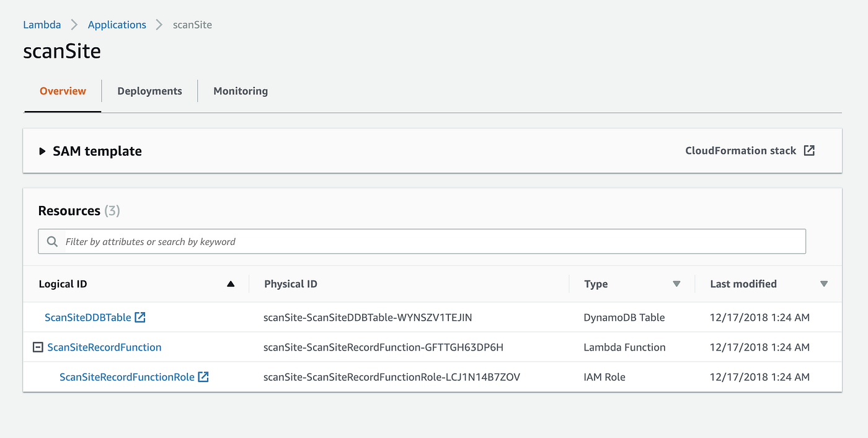Open the Last modified dropdown arrow

tap(824, 284)
